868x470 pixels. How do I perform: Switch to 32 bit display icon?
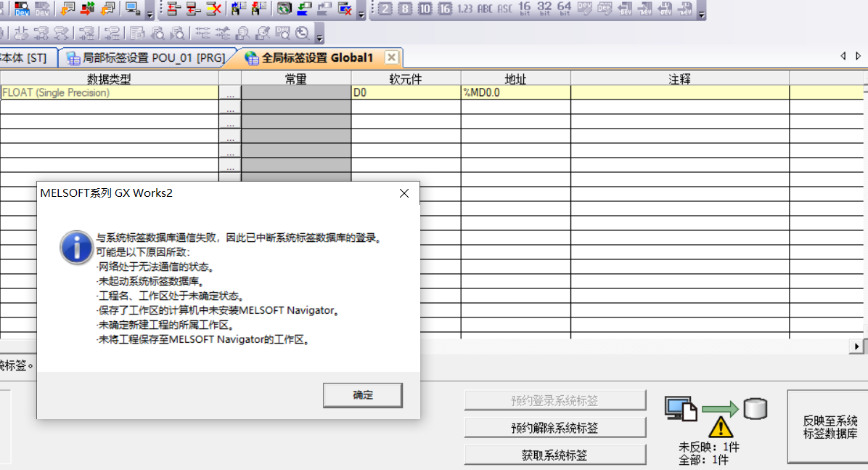tap(544, 9)
